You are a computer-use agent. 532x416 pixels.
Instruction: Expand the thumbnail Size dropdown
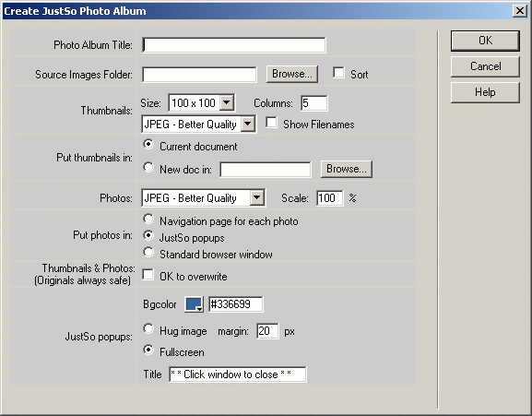click(227, 102)
